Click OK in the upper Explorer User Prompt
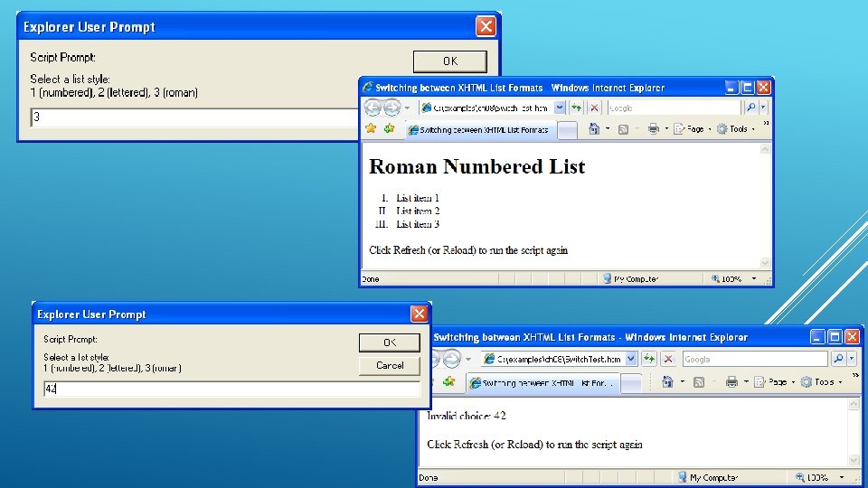The height and width of the screenshot is (488, 868). tap(450, 61)
